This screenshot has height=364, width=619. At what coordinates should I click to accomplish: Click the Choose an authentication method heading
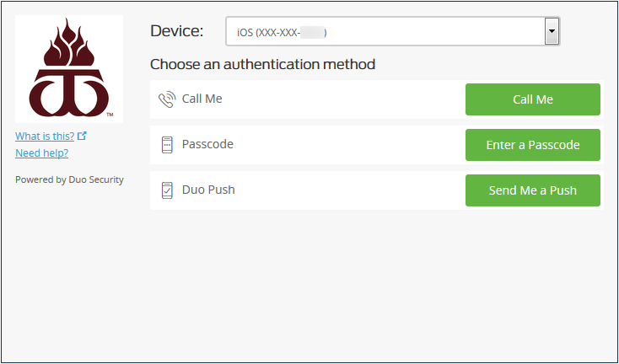tap(262, 64)
